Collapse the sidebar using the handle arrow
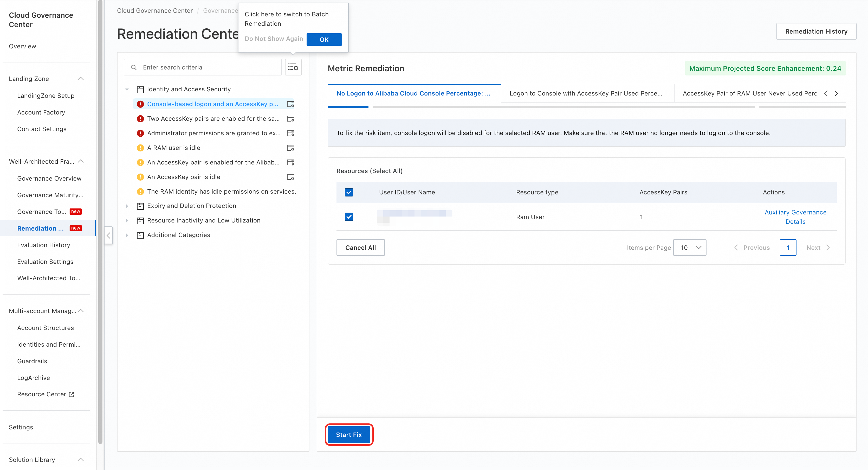This screenshot has height=470, width=868. click(108, 235)
